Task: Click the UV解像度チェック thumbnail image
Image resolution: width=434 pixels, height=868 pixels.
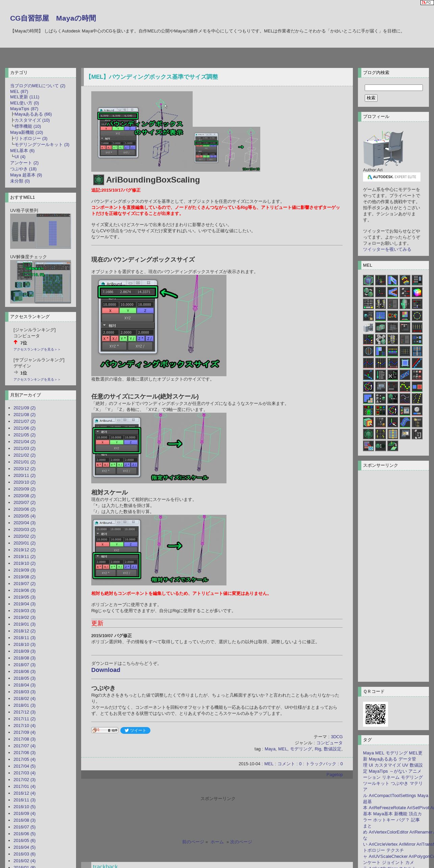Action: coord(41,282)
